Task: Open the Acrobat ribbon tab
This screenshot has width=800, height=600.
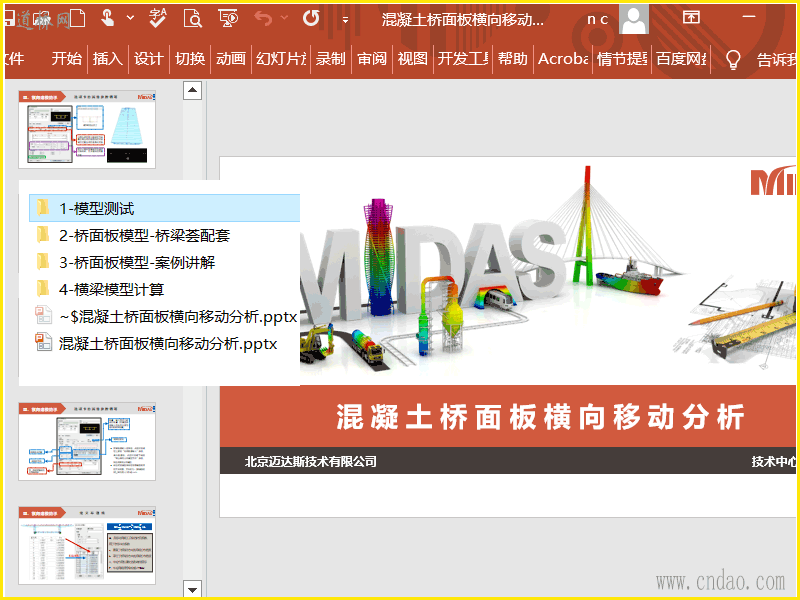Action: tap(563, 59)
